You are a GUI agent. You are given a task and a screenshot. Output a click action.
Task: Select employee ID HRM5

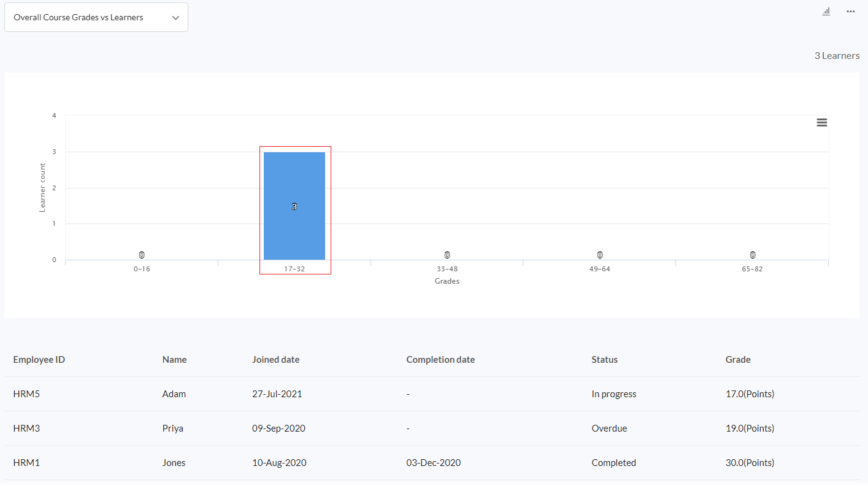pos(26,394)
